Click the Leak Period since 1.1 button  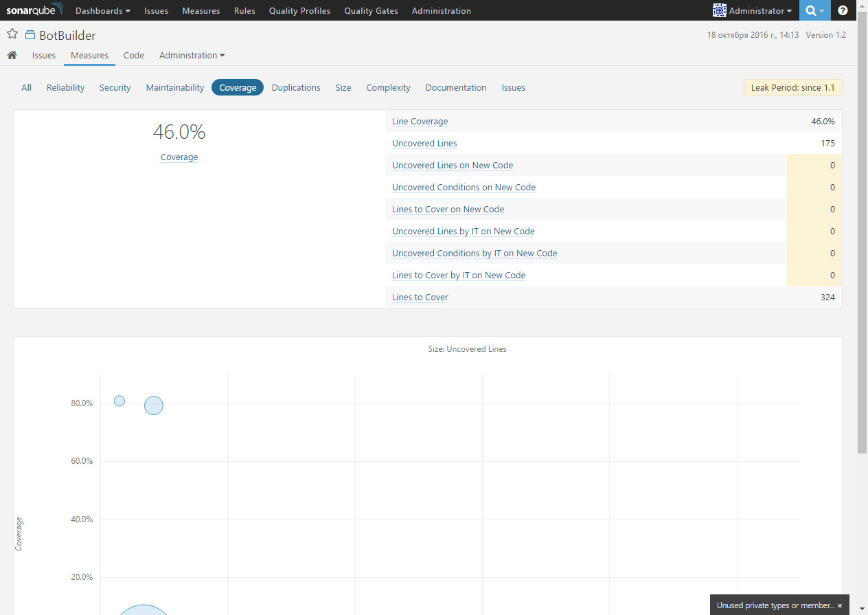click(x=792, y=87)
